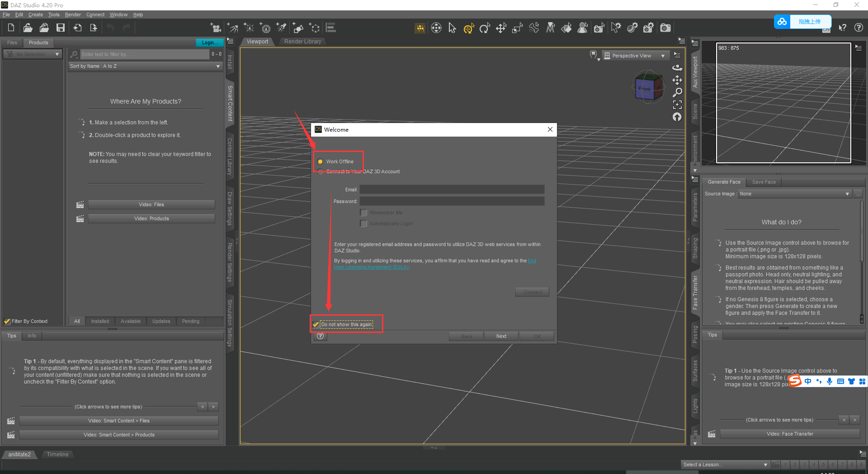Click Video: Face Transfer button

tap(789, 434)
